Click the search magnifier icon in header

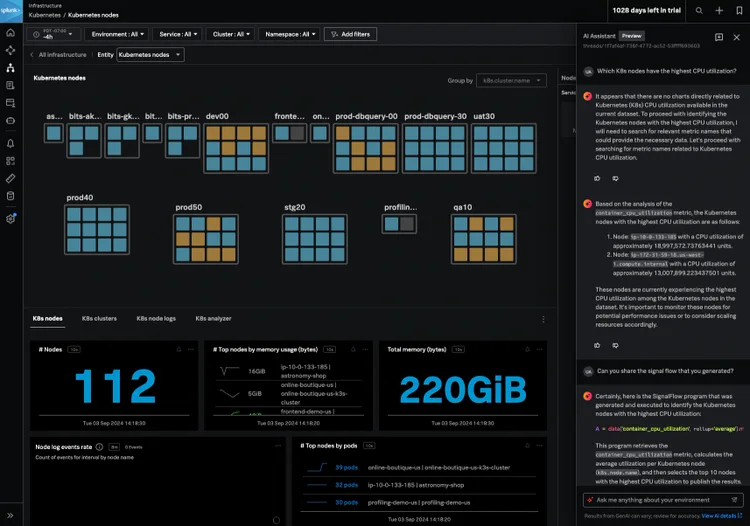click(x=697, y=10)
